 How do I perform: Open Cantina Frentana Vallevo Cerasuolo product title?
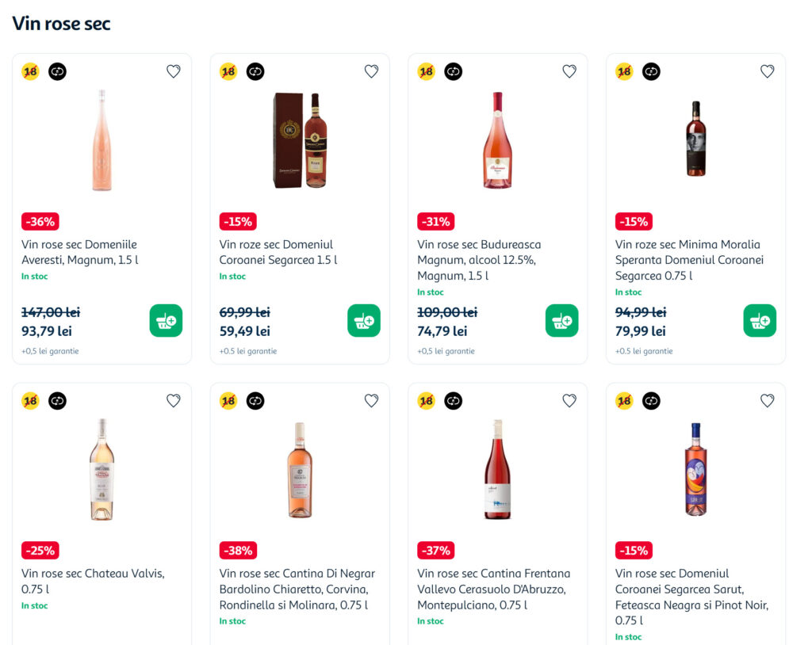(493, 589)
